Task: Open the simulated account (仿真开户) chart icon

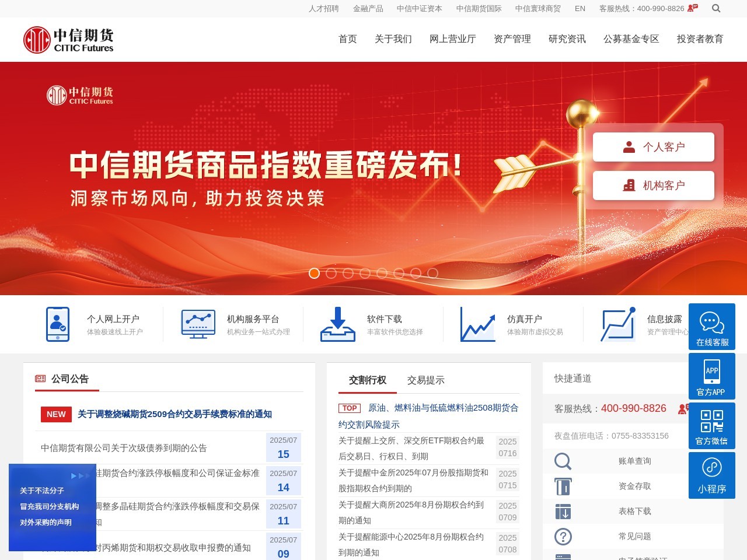Action: pos(477,324)
